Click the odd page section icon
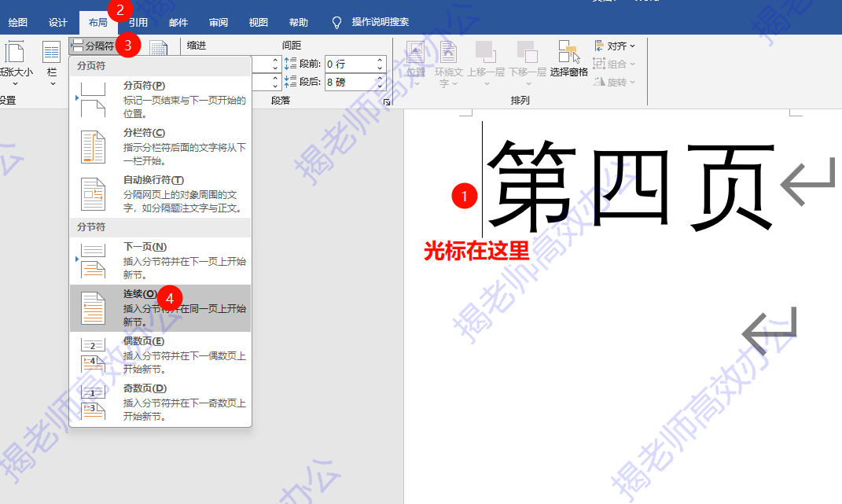Image resolution: width=842 pixels, height=504 pixels. coord(93,403)
